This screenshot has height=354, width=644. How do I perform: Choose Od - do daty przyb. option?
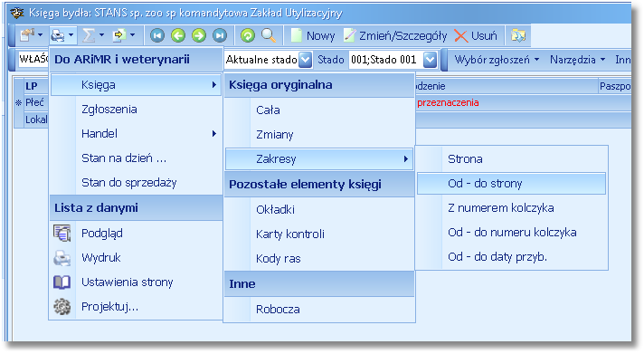pyautogui.click(x=511, y=257)
